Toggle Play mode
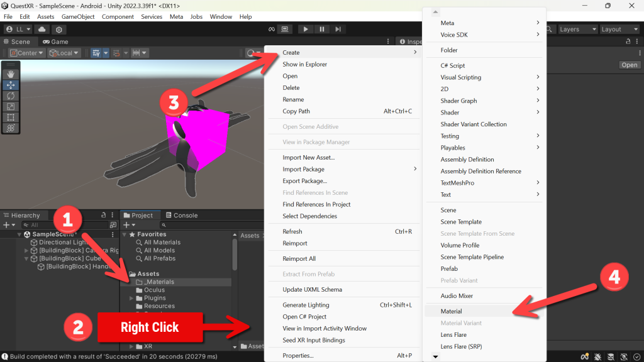The image size is (644, 362). (306, 29)
